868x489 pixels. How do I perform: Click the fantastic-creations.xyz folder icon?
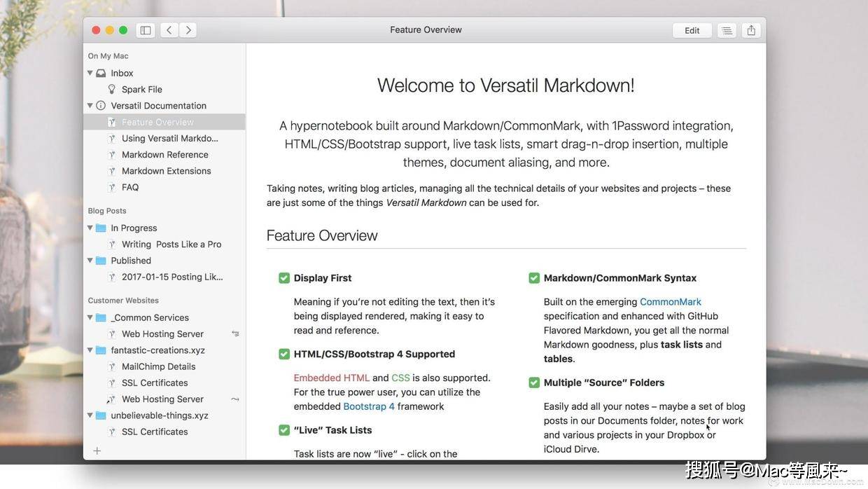[101, 350]
